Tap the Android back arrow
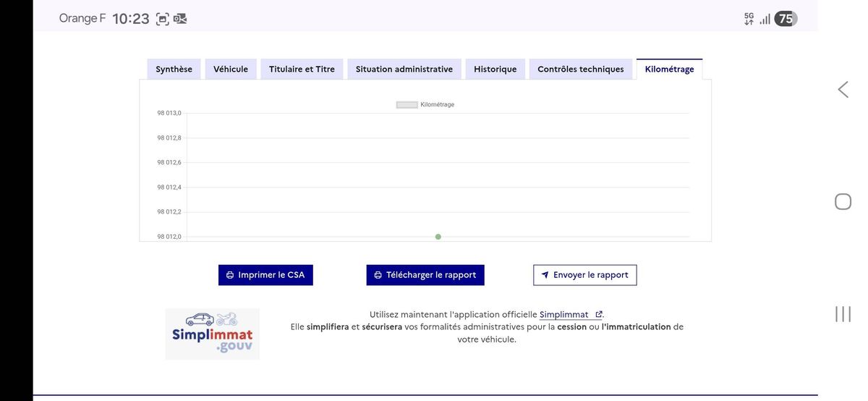 click(843, 90)
